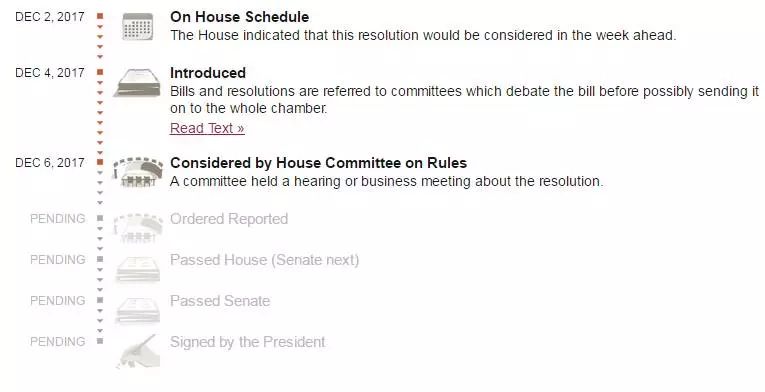Click the faded committee icon beside Ordered Reported
The height and width of the screenshot is (392, 765).
138,228
